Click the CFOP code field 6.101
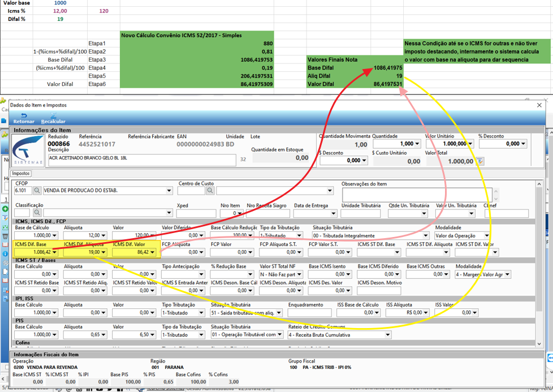 point(23,191)
